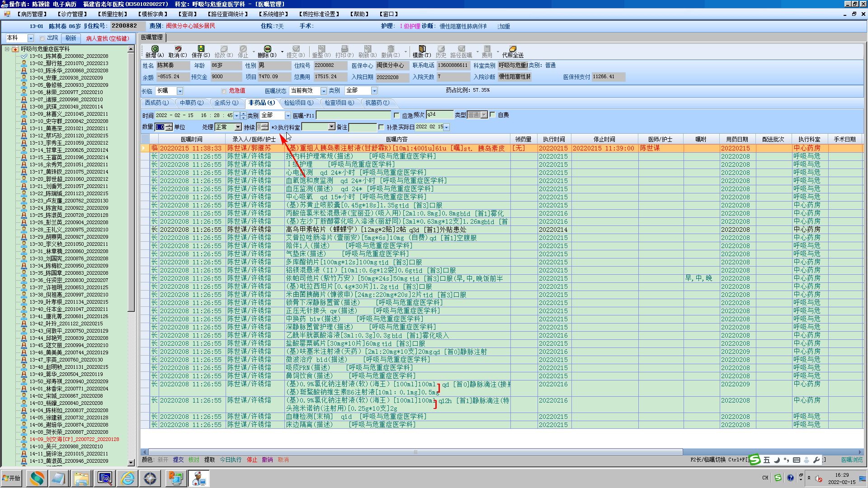Click the 新增 (A) add order icon

click(x=155, y=49)
